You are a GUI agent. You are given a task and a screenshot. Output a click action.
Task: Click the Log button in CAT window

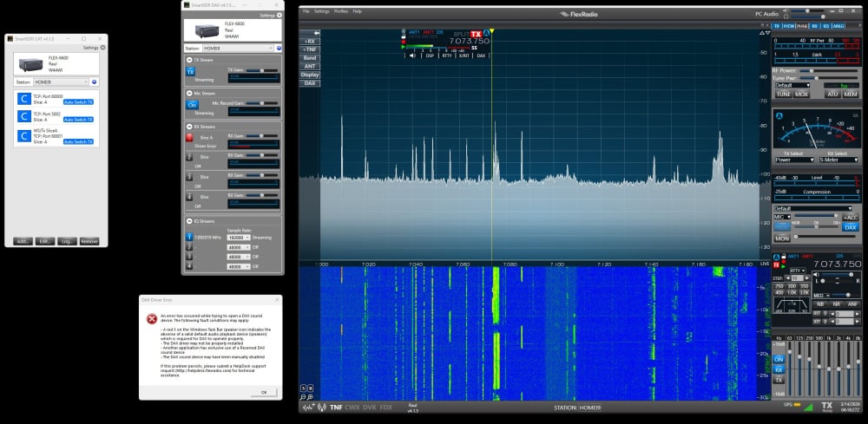pos(67,241)
